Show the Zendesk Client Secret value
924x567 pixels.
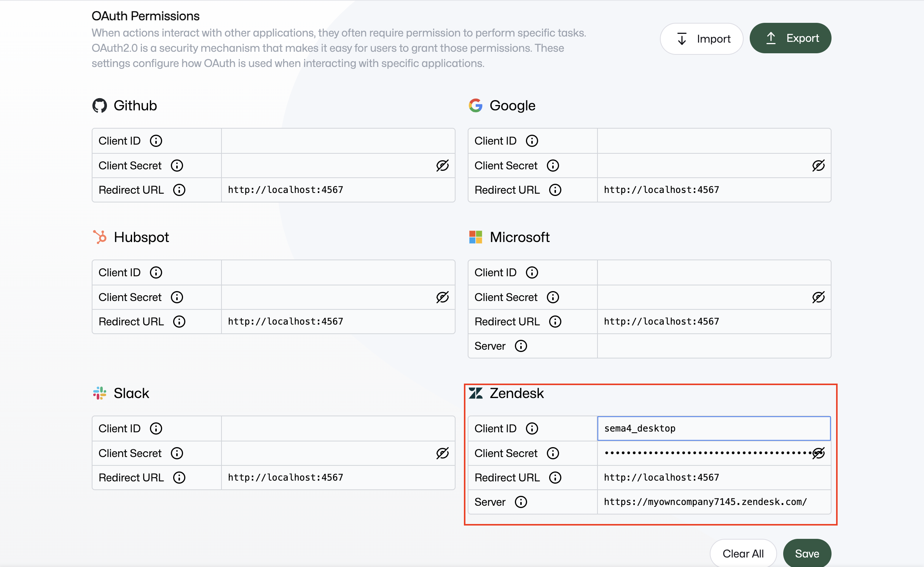819,453
